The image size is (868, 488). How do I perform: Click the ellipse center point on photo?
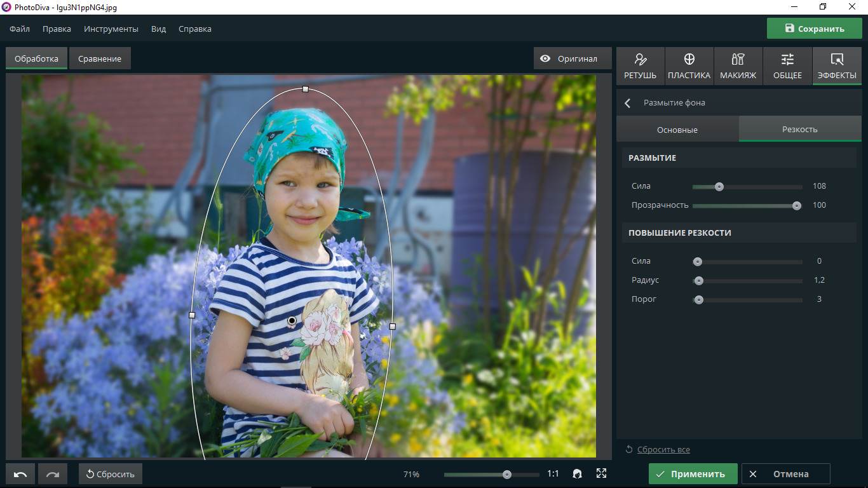[x=292, y=321]
